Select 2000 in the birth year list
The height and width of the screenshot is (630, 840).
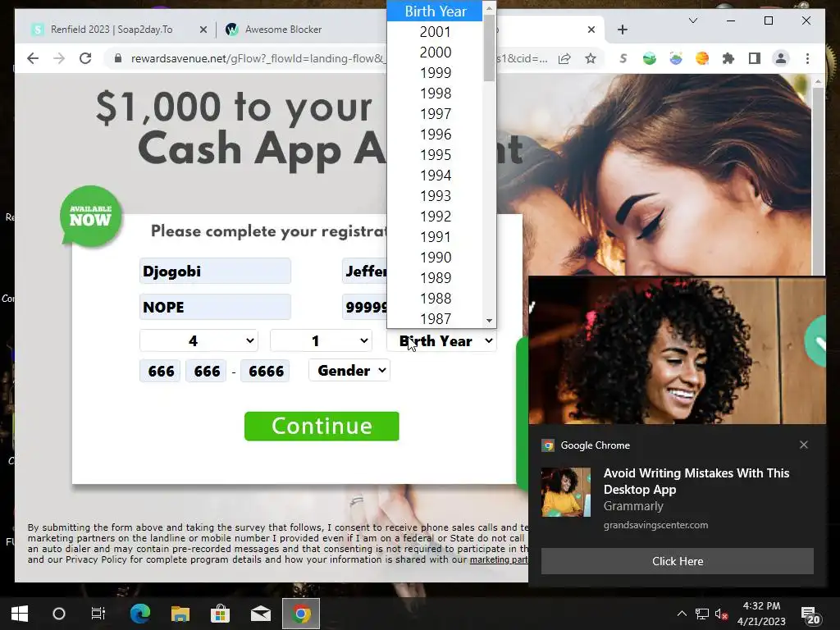(435, 52)
